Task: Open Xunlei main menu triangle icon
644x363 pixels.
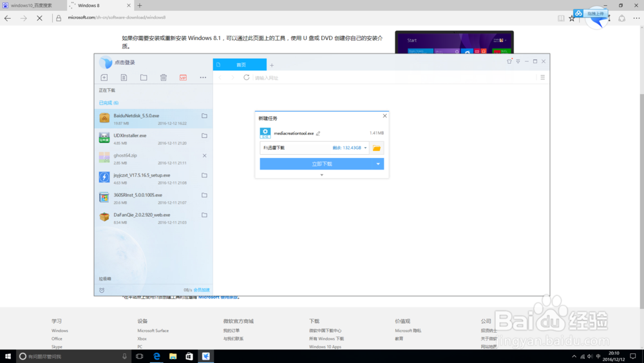Action: pos(518,61)
